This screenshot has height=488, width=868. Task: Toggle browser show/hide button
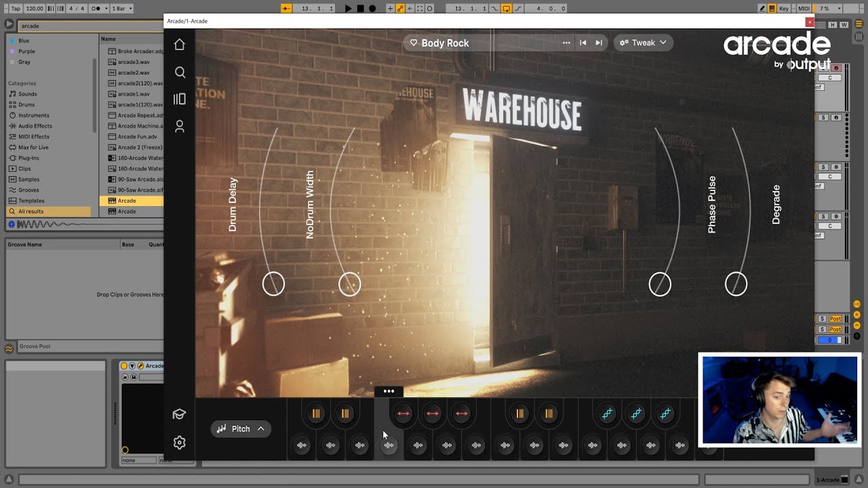[9, 24]
